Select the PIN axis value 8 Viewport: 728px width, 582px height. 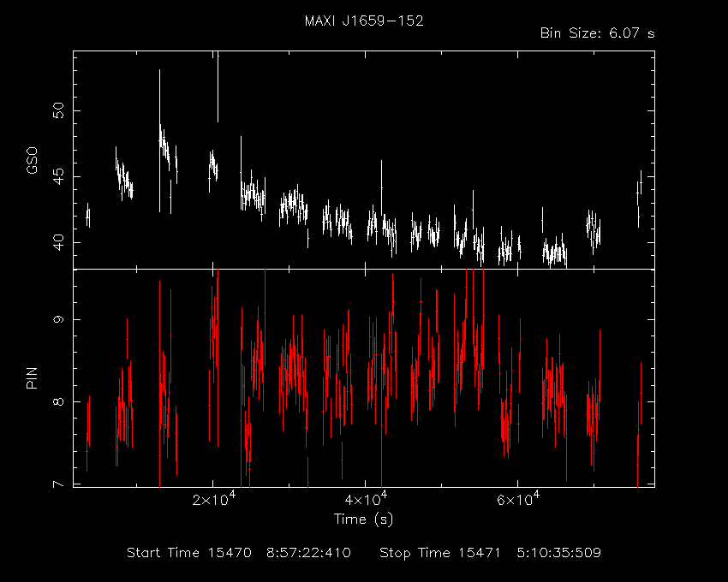[x=58, y=401]
